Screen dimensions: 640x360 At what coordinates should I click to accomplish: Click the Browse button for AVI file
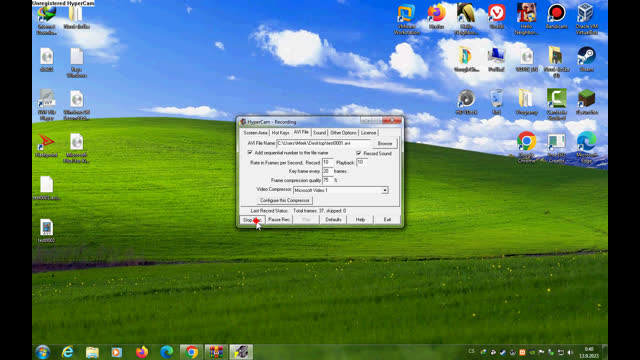pyautogui.click(x=384, y=143)
